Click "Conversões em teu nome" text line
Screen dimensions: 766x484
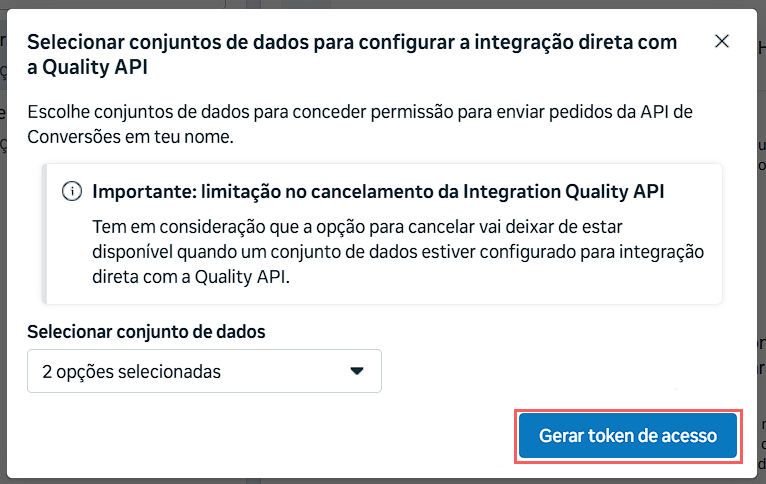130,136
